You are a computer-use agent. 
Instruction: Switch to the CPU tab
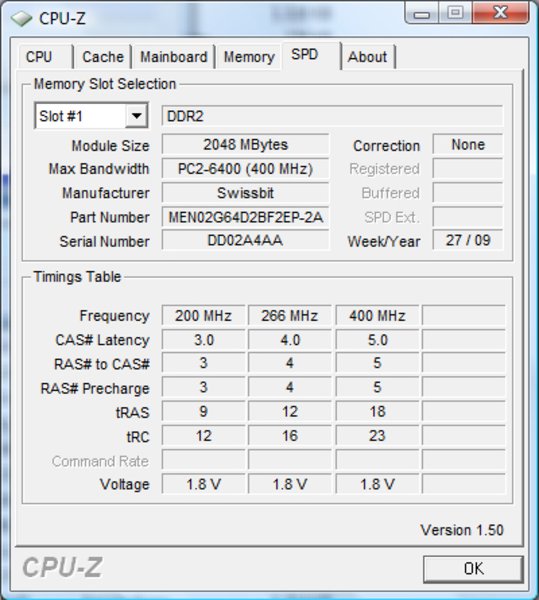click(45, 57)
